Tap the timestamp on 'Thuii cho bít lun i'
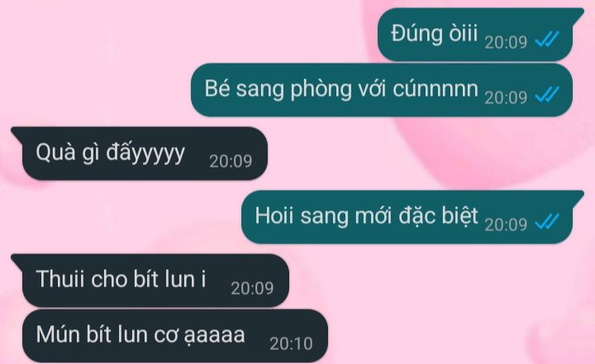The image size is (595, 364). click(252, 288)
